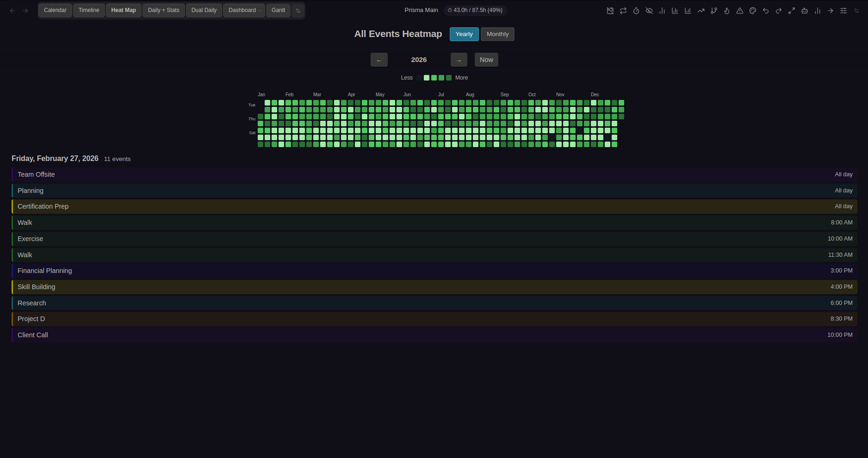Image resolution: width=868 pixels, height=458 pixels.
Task: Click the fullscreen expand icon
Action: click(792, 10)
